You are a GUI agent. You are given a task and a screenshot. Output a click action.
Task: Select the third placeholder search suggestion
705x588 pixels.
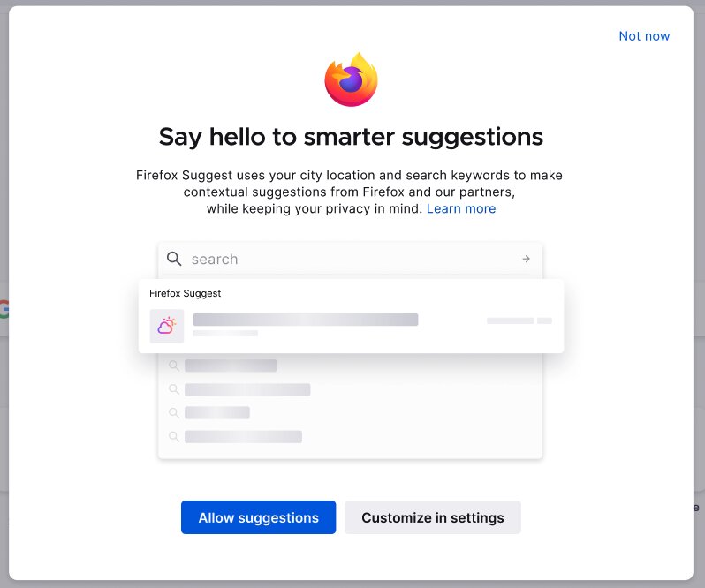[217, 413]
